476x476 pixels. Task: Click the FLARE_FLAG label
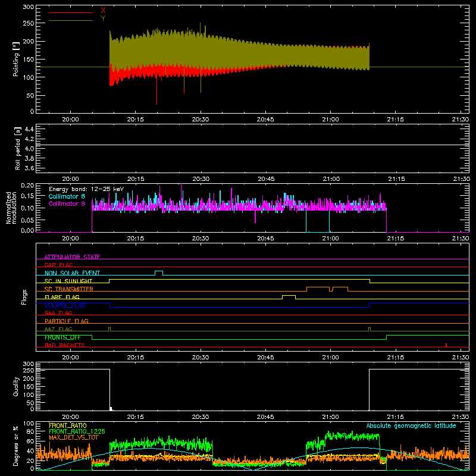(x=62, y=297)
